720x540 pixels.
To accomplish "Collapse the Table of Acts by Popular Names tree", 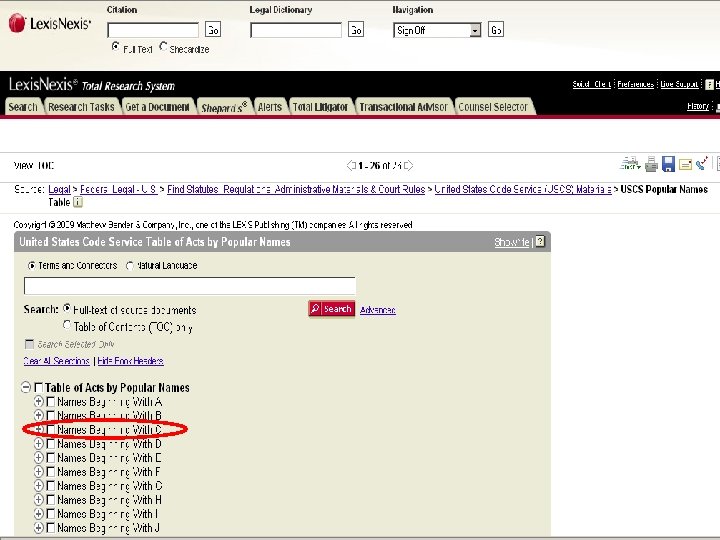I will [x=26, y=388].
